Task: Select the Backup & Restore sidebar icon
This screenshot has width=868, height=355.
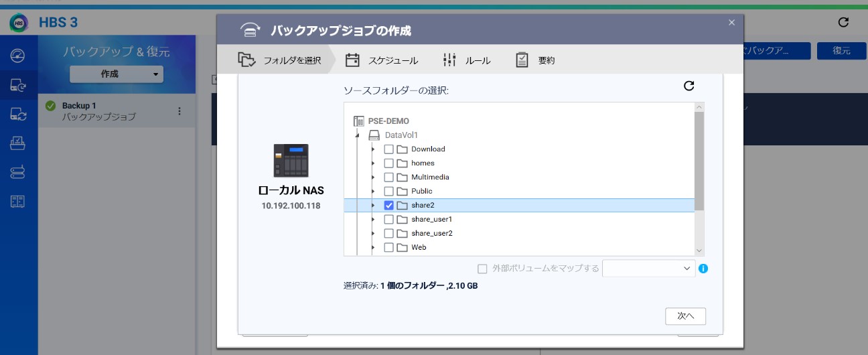Action: point(18,85)
